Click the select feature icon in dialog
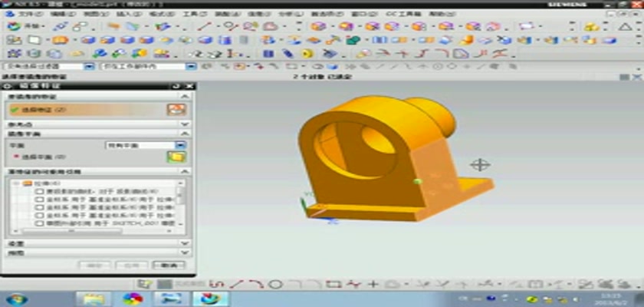The image size is (644, 307). [x=176, y=110]
